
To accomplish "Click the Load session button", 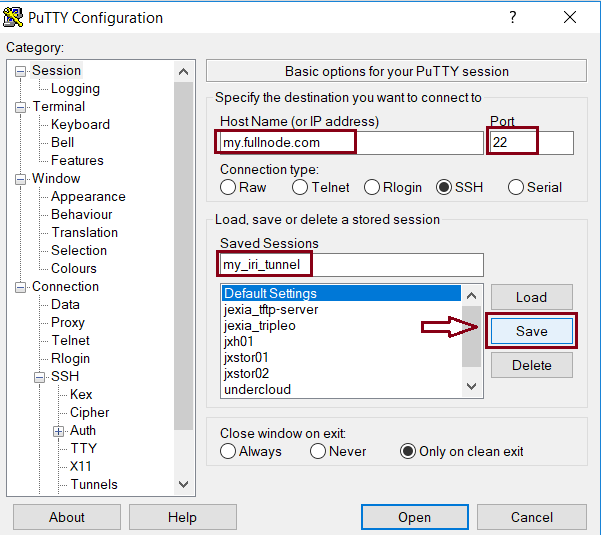I will coord(532,297).
